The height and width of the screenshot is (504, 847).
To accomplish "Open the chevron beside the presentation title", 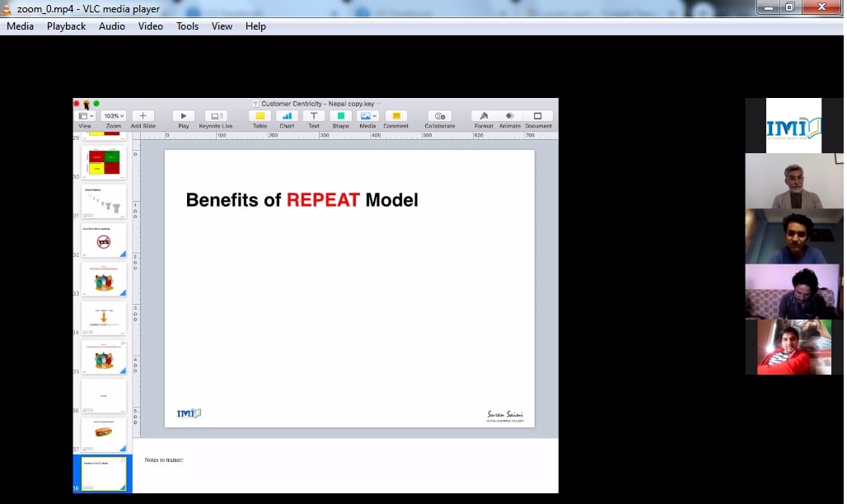I will pyautogui.click(x=378, y=103).
